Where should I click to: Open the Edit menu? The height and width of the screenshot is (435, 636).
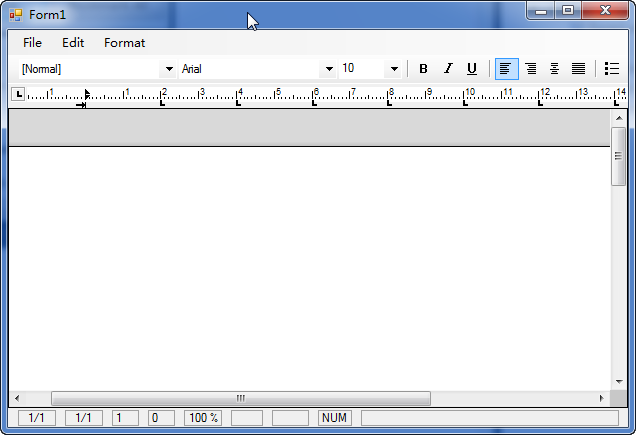tap(73, 43)
